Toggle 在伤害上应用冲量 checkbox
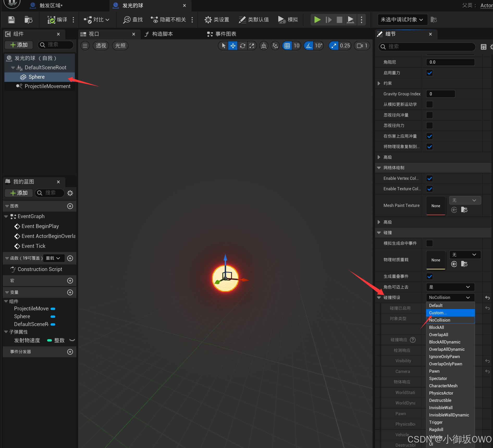Viewport: 493px width, 448px height. click(x=430, y=136)
